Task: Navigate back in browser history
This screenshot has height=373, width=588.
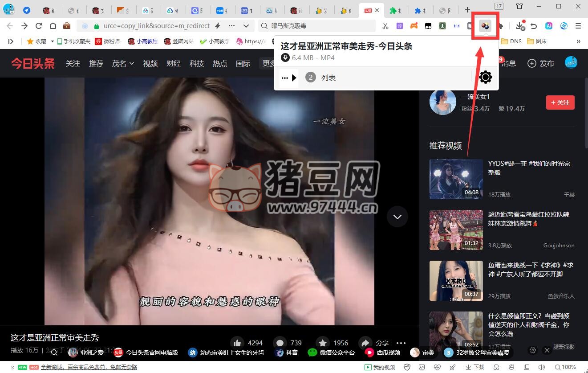Action: point(10,26)
